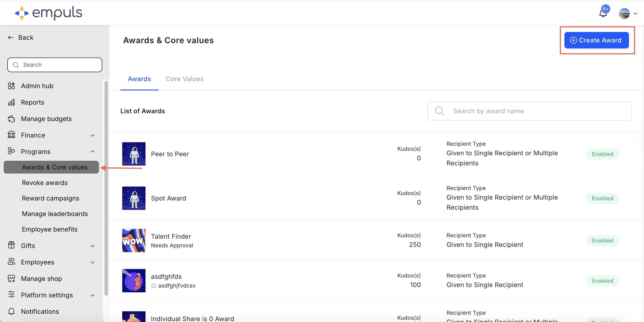Switch to the Awards tab
644x322 pixels.
139,79
